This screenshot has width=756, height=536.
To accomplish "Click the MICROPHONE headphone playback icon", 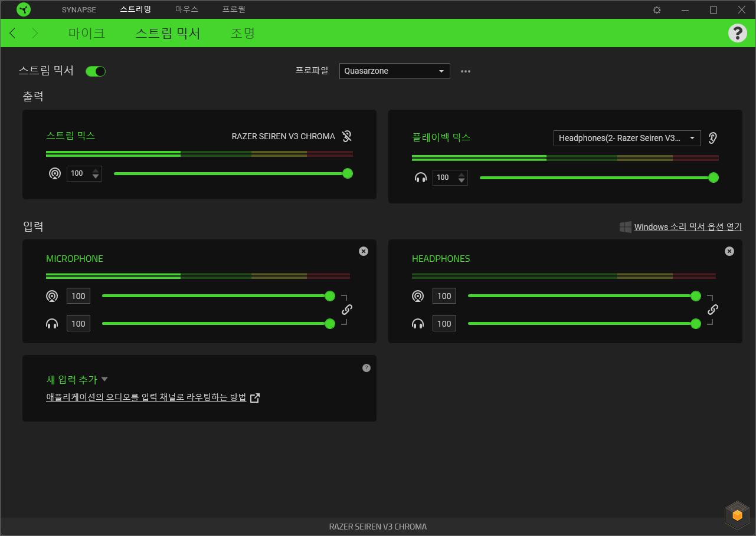I will click(52, 324).
